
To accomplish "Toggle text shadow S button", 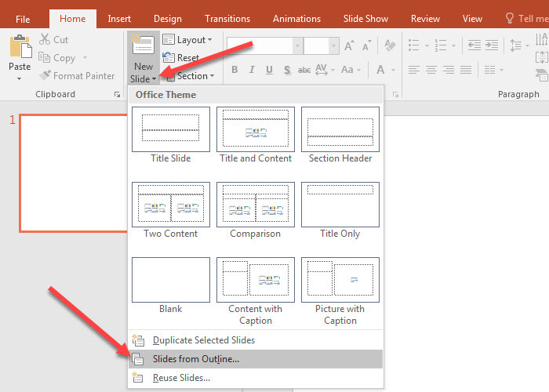I will (287, 70).
